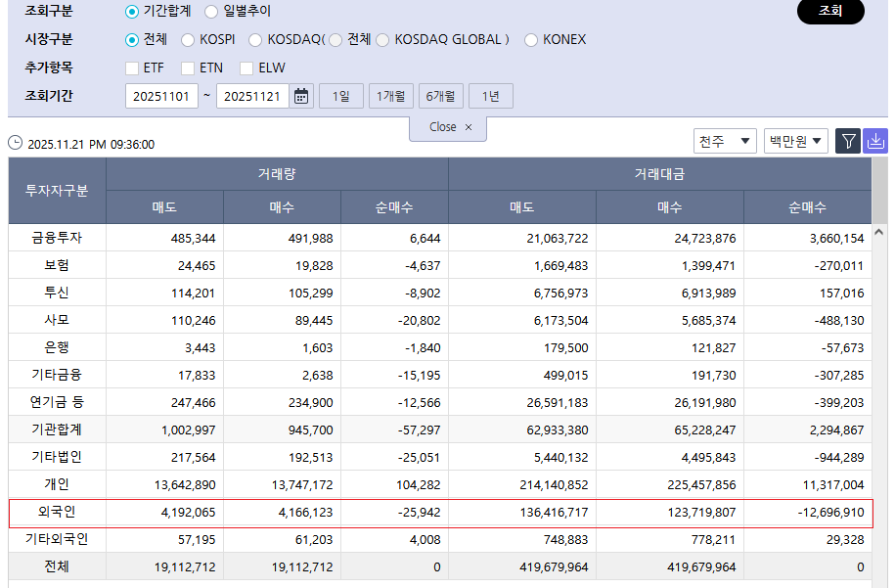Select the 1년 period button

(x=490, y=95)
